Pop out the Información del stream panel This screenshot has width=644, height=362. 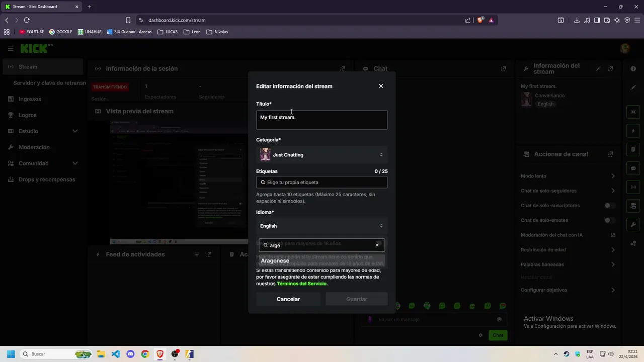click(610, 69)
